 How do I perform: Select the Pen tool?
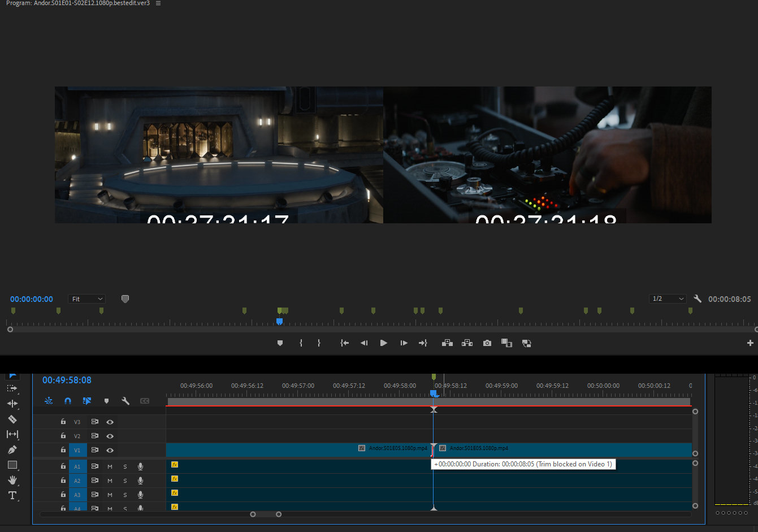click(x=12, y=449)
